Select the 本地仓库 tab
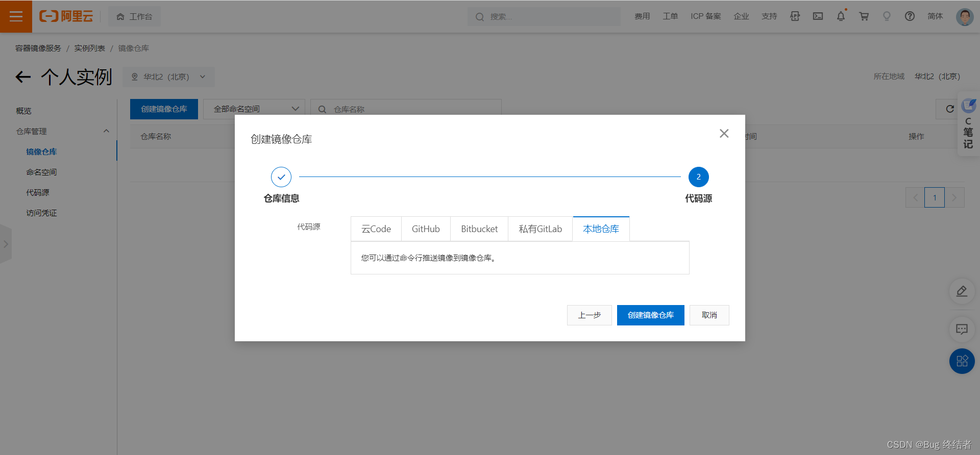 601,229
